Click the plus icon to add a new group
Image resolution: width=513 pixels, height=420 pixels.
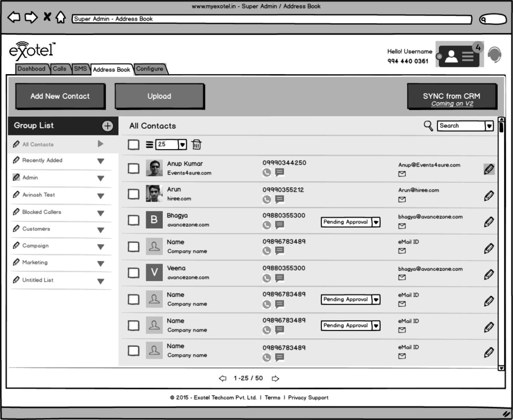107,126
